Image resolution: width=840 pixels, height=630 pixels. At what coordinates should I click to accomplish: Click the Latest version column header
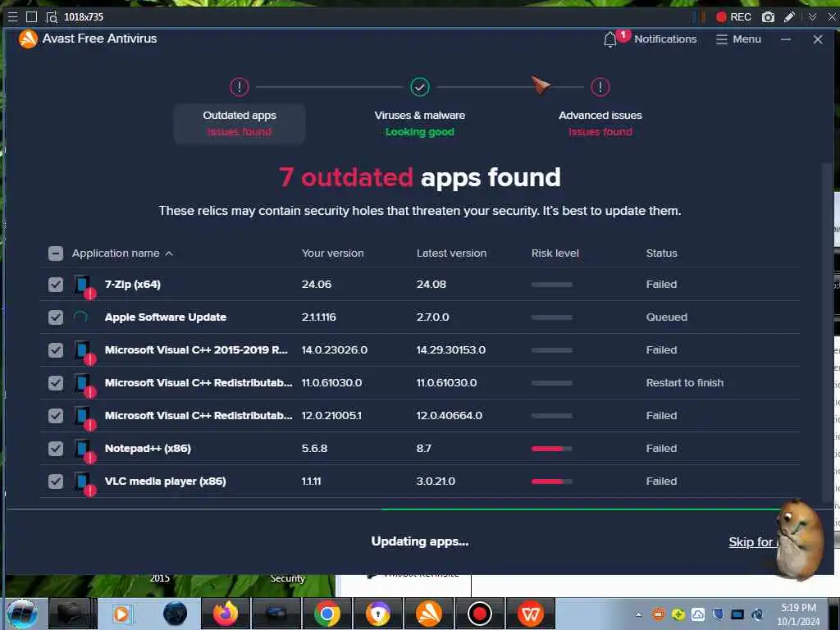[x=451, y=253]
